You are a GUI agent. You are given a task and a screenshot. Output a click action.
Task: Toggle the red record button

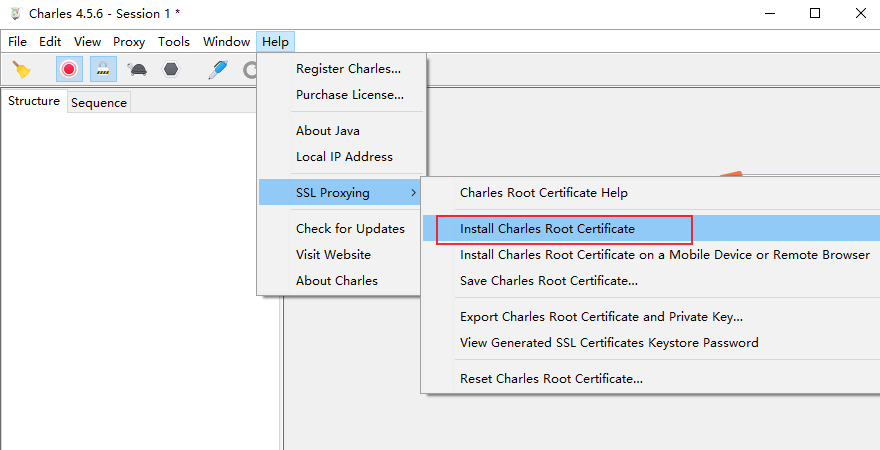69,69
